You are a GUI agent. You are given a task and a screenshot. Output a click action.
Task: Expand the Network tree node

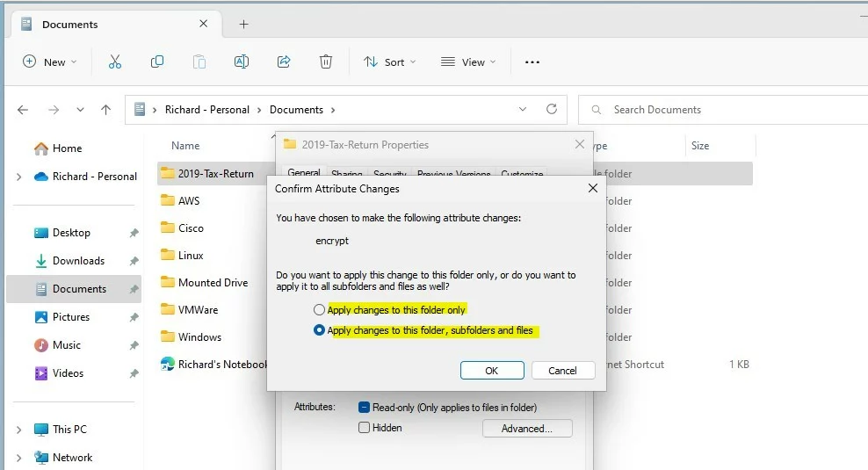click(x=18, y=458)
